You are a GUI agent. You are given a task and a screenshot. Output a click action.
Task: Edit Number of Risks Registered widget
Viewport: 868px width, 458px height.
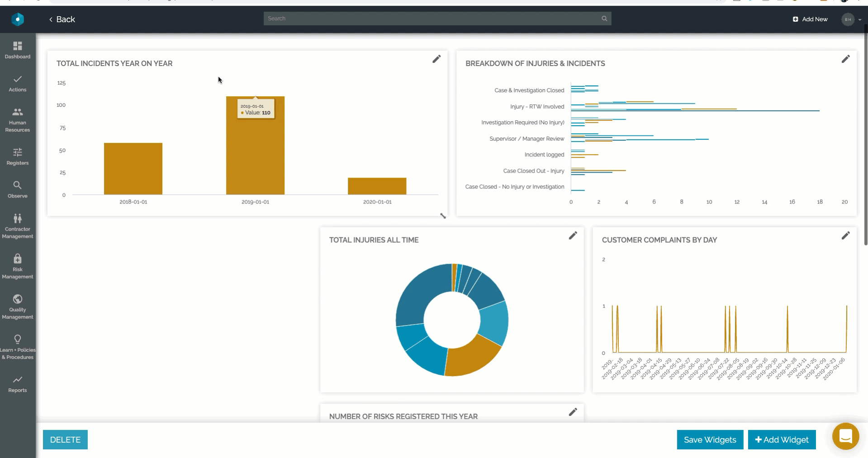pos(573,412)
